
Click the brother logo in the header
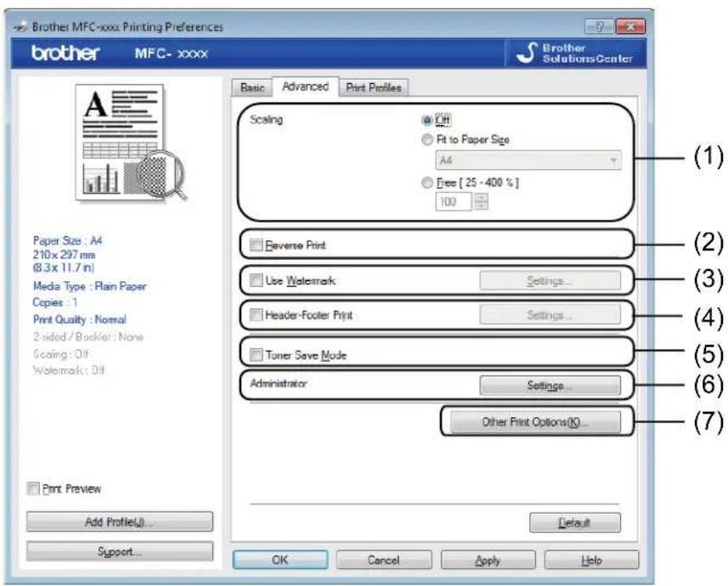tap(65, 53)
